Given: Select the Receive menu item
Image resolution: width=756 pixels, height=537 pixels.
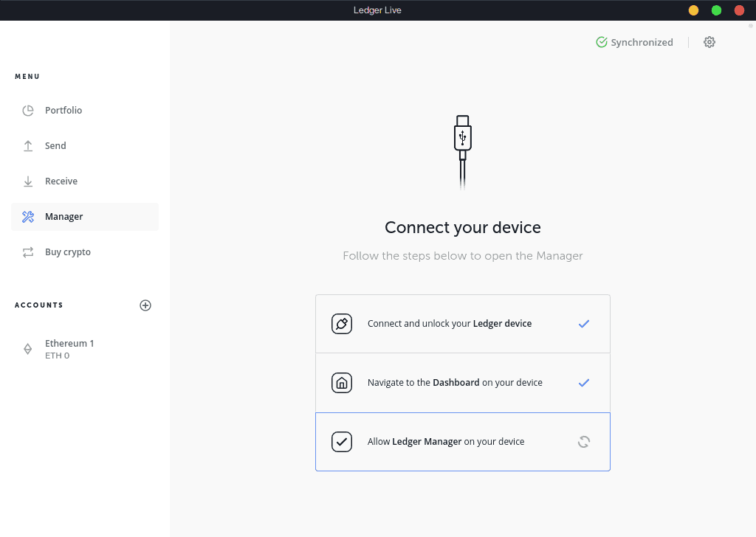Looking at the screenshot, I should tap(85, 181).
